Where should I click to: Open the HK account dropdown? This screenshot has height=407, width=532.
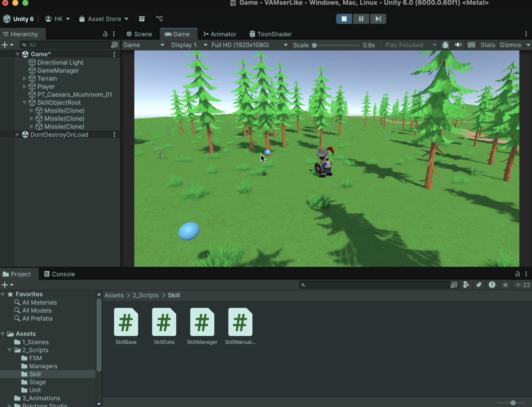57,19
